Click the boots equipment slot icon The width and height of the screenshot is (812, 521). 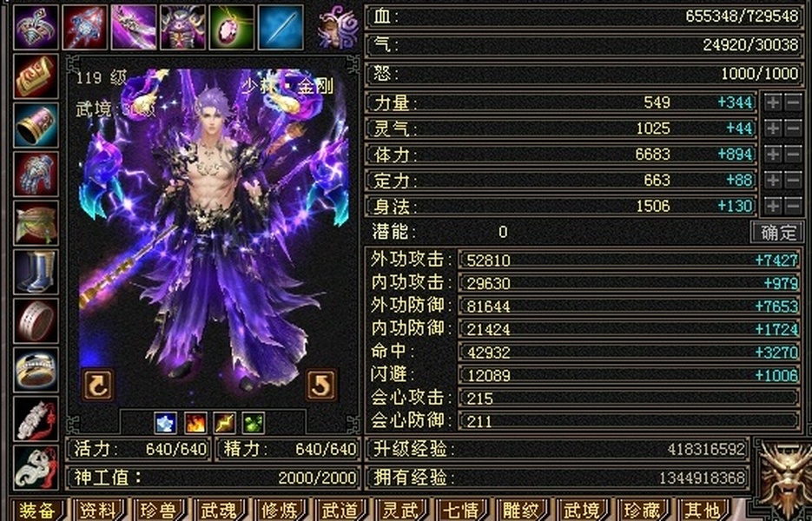pyautogui.click(x=36, y=273)
